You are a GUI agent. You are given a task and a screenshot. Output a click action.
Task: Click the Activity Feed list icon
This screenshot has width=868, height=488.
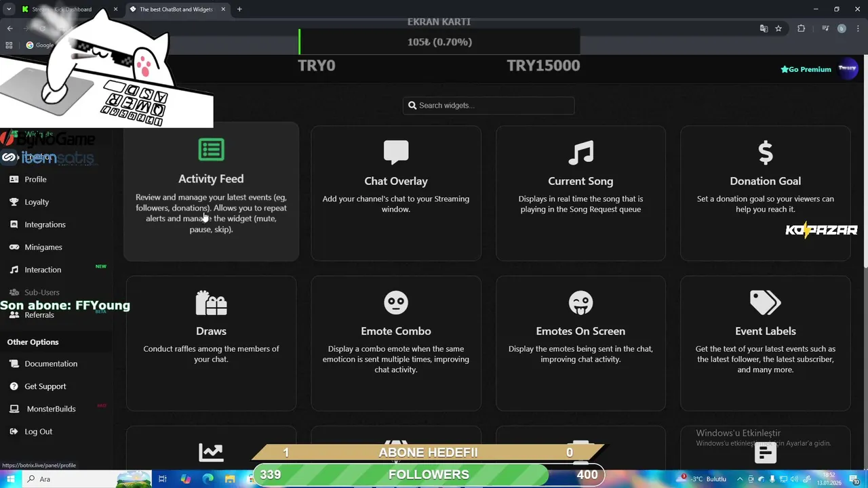[211, 150]
